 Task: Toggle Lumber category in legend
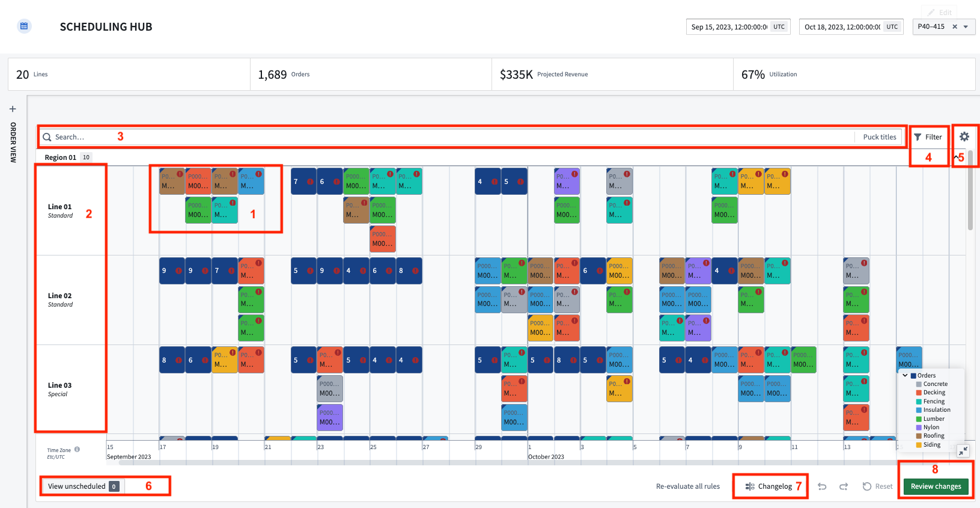[x=934, y=418]
